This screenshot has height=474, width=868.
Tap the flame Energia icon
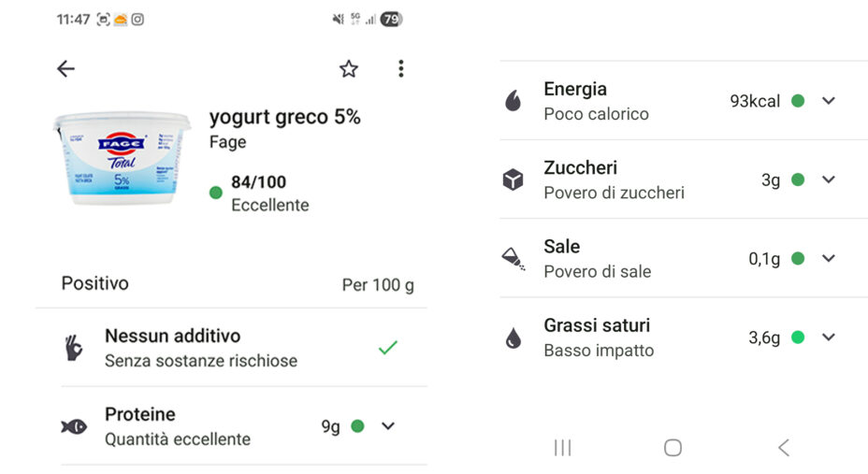[513, 101]
